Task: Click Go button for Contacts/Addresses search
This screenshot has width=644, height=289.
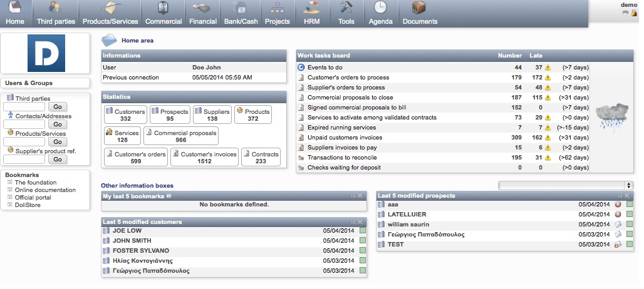Action: pyautogui.click(x=58, y=124)
